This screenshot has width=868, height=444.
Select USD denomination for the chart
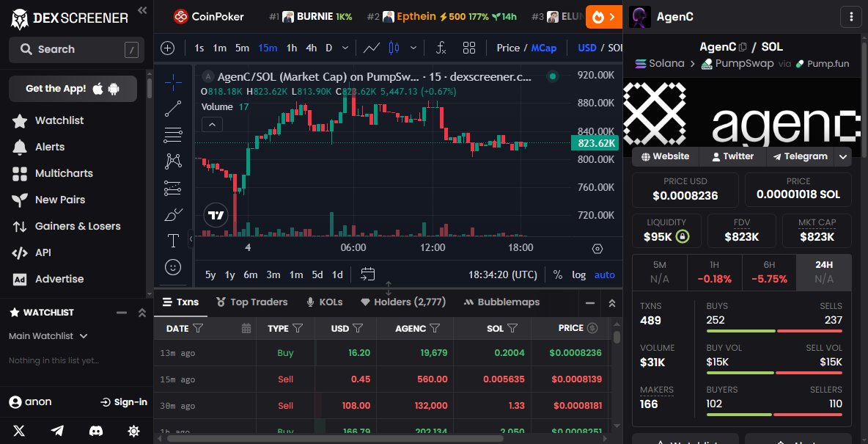tap(586, 48)
